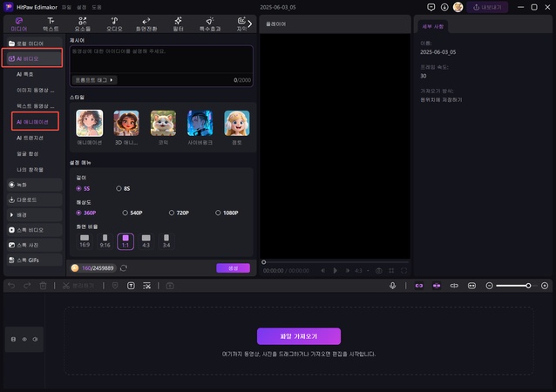Select AI 특효 in the sidebar

[x=25, y=74]
